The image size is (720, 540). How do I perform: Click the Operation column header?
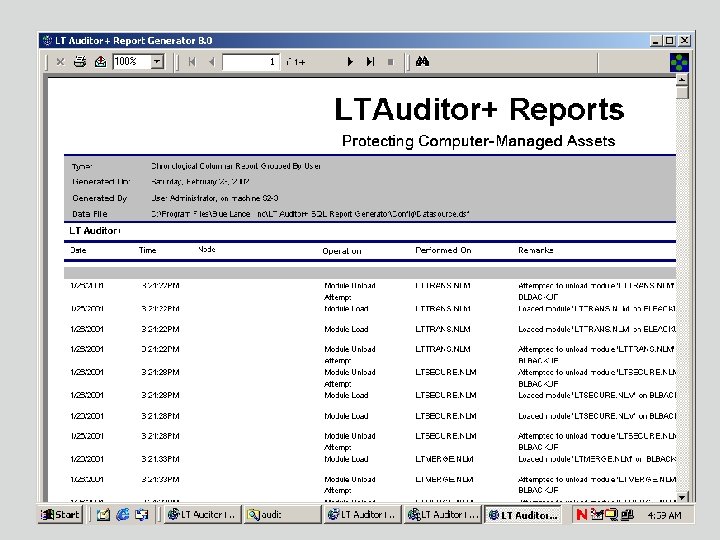(x=342, y=251)
